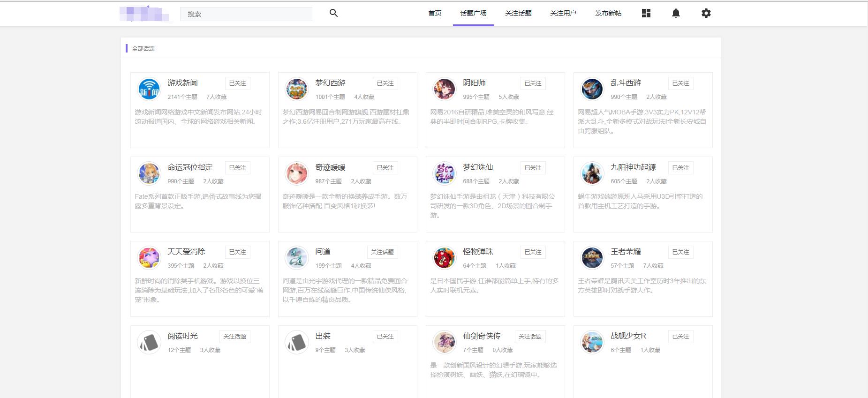Go to the 首页 tab
This screenshot has height=398, width=868.
pos(435,13)
